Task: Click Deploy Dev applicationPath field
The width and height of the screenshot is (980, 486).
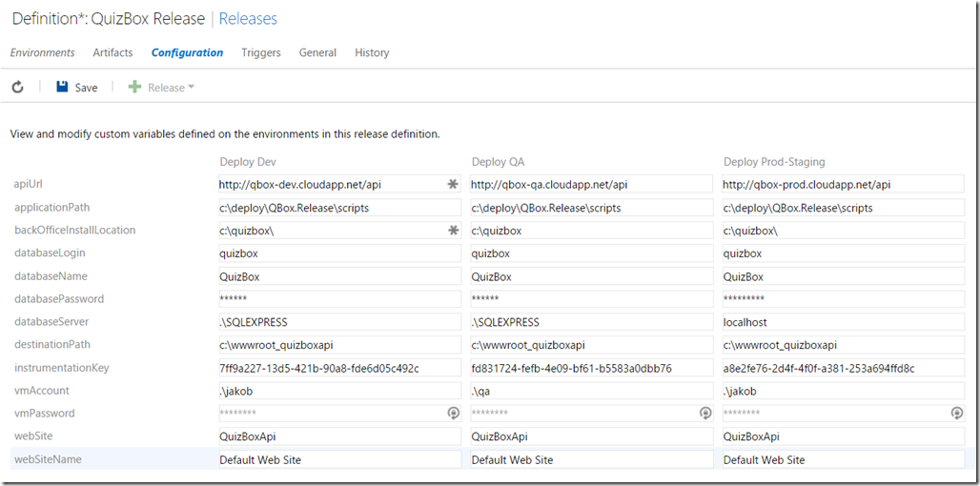Action: [340, 208]
